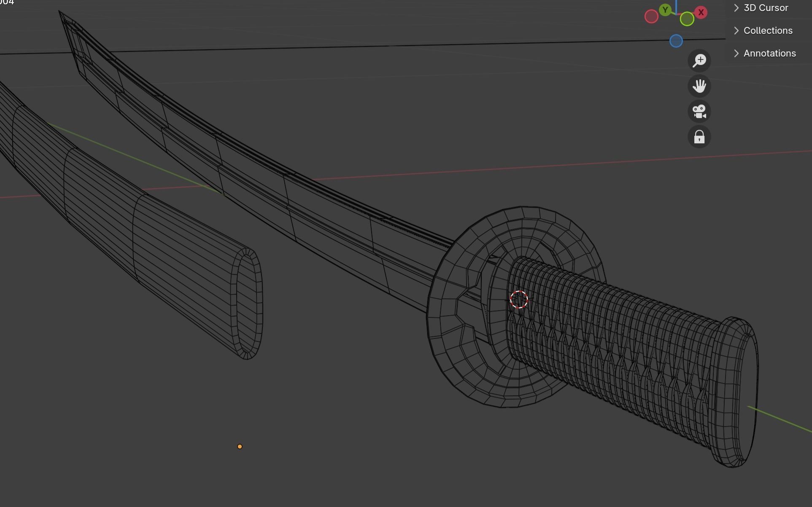Image resolution: width=812 pixels, height=507 pixels.
Task: Click the red negative X axis gizmo circle
Action: point(651,17)
